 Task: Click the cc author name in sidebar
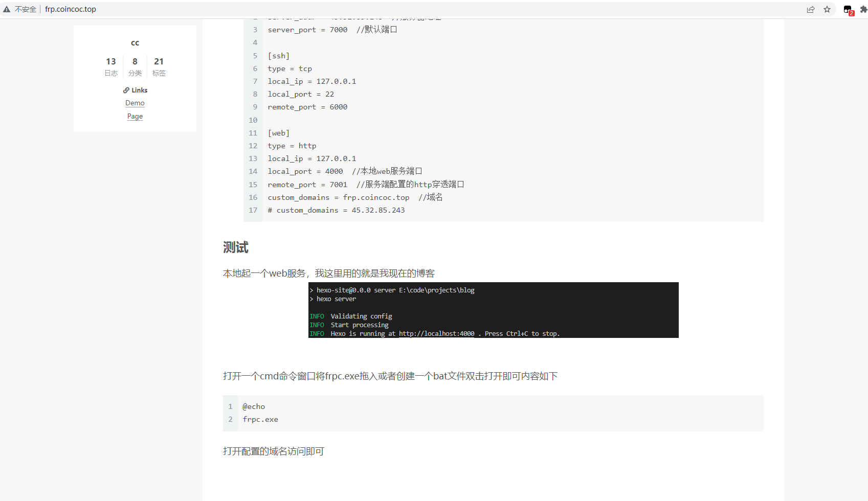tap(135, 43)
